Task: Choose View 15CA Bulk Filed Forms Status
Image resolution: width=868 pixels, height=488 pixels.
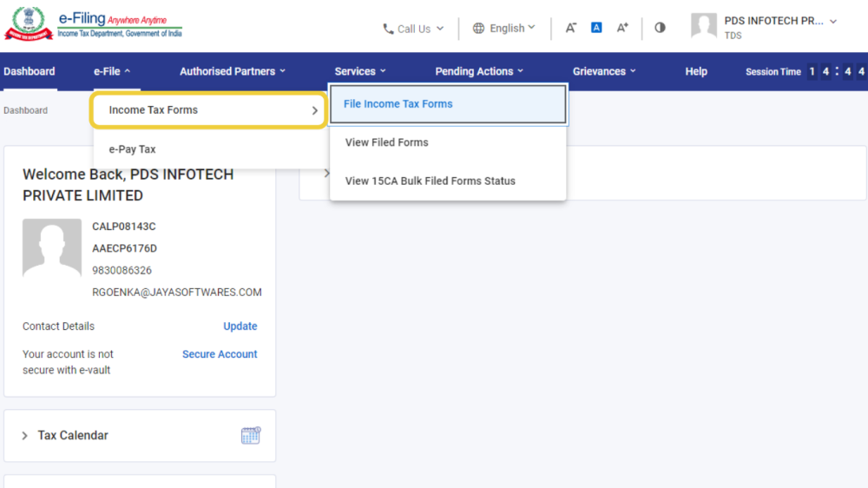Action: click(x=448, y=181)
